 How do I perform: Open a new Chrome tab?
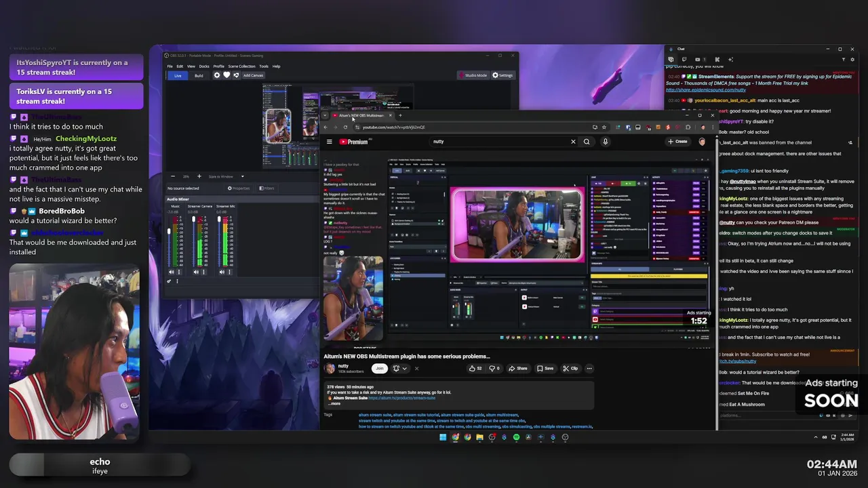click(x=400, y=115)
